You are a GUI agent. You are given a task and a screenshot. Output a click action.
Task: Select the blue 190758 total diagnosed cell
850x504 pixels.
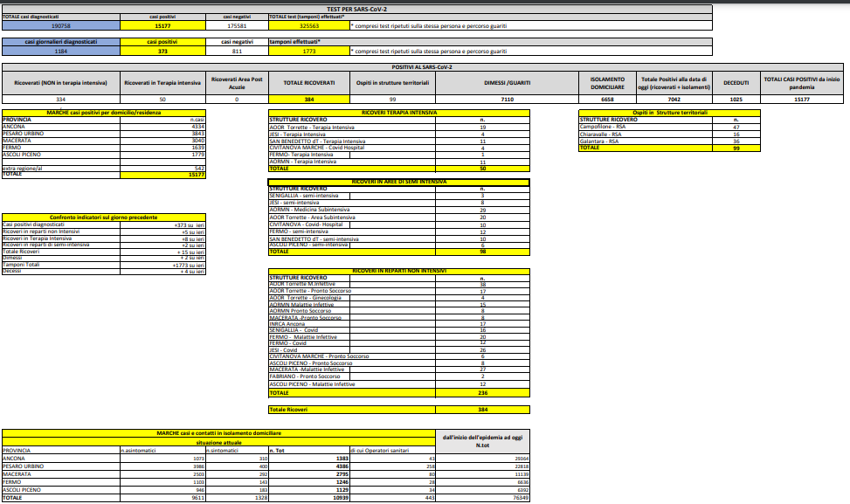tap(59, 26)
